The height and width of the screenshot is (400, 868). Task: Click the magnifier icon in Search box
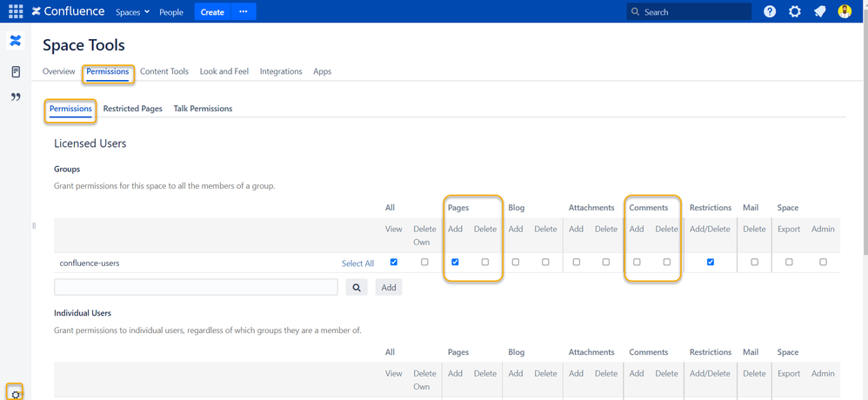point(636,11)
